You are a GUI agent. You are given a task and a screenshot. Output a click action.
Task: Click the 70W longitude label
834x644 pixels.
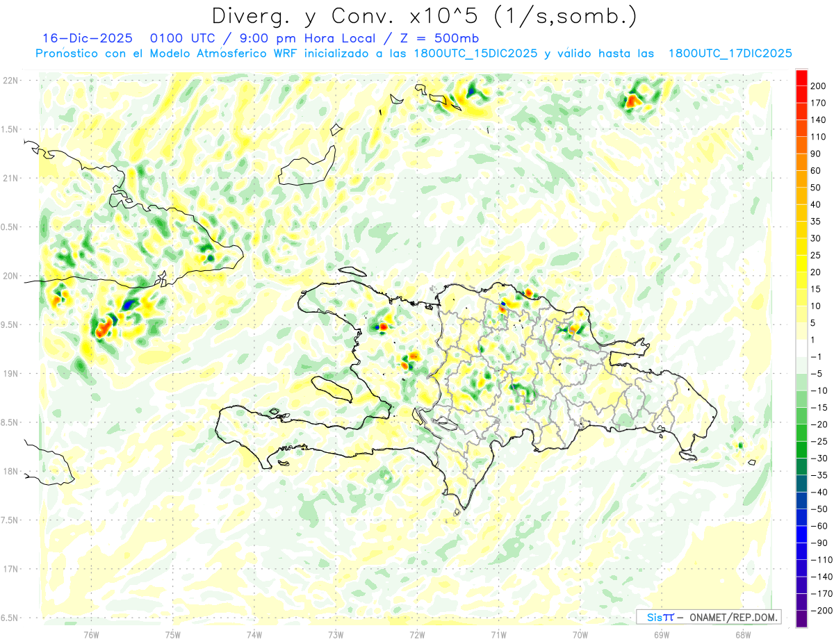point(580,634)
